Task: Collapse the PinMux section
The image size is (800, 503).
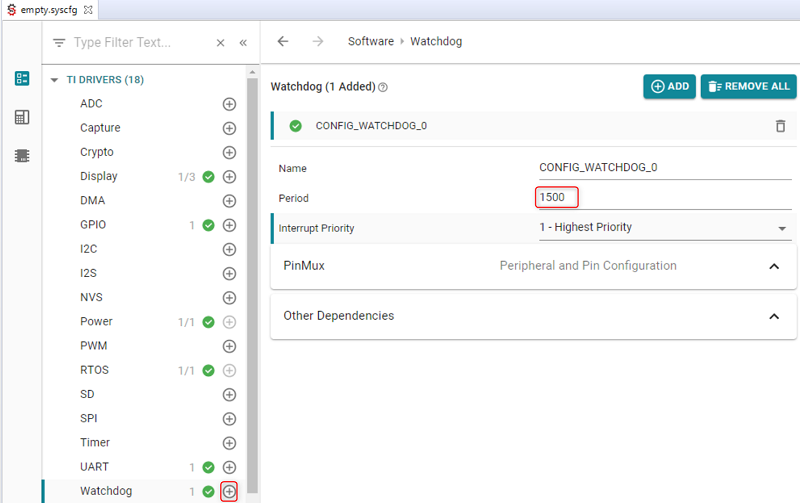Action: (774, 267)
